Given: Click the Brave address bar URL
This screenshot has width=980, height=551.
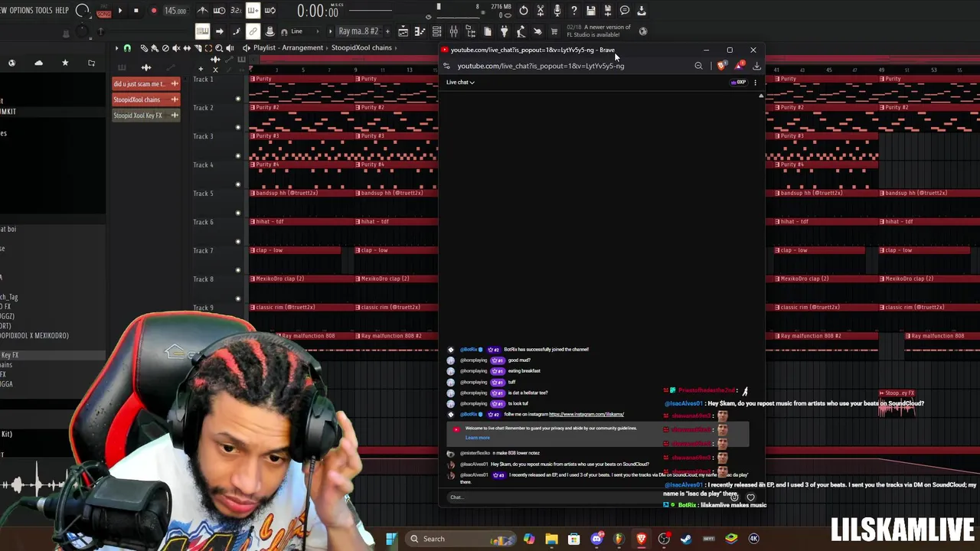Looking at the screenshot, I should coord(541,66).
